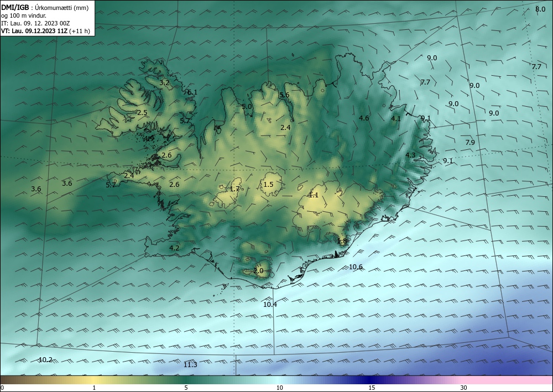The image size is (553, 392).
Task: Click the '5' tick on the colour scale
Action: point(186,388)
